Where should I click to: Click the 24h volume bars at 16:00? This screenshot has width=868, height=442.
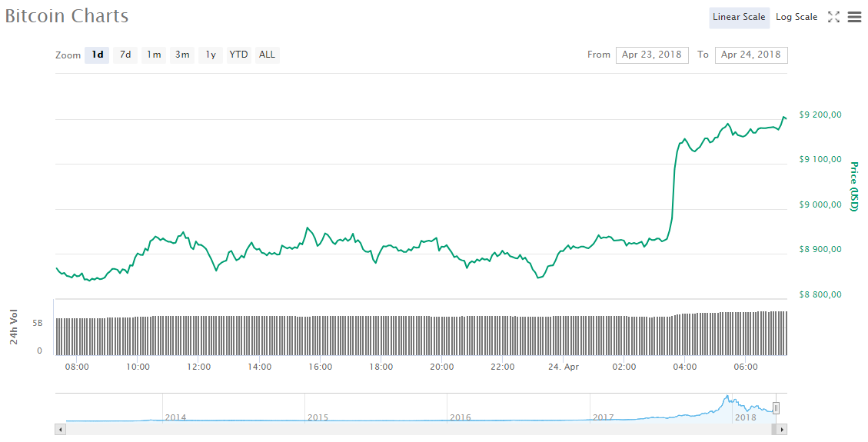[321, 335]
